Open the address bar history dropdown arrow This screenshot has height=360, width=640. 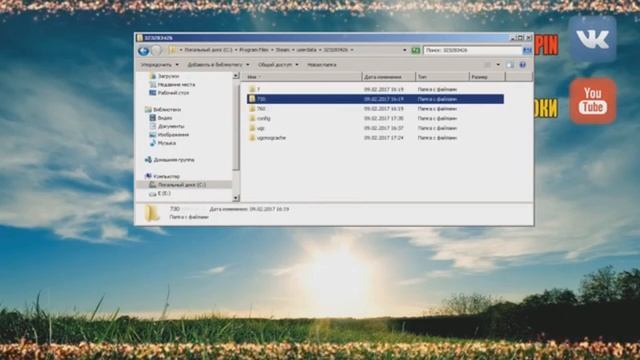pos(404,50)
